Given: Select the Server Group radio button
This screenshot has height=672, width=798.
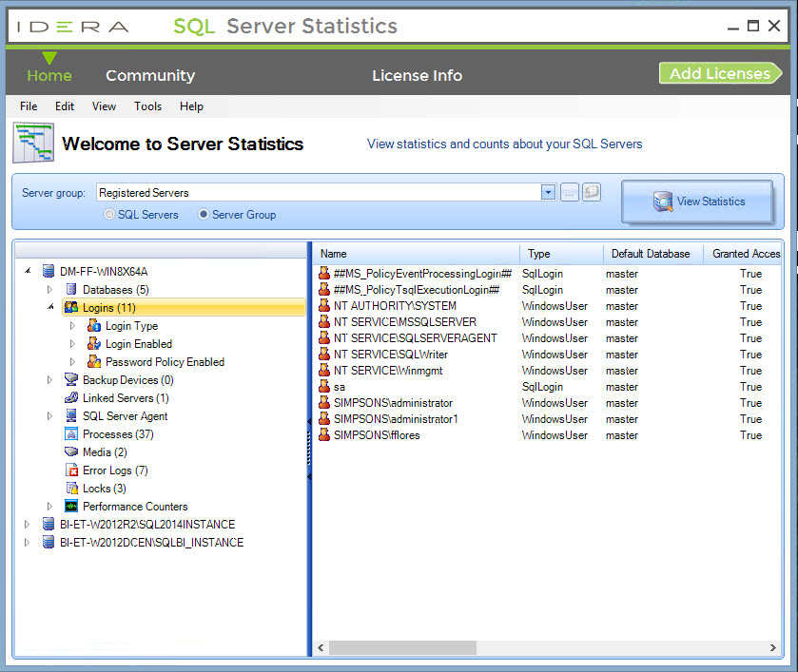Looking at the screenshot, I should 203,214.
